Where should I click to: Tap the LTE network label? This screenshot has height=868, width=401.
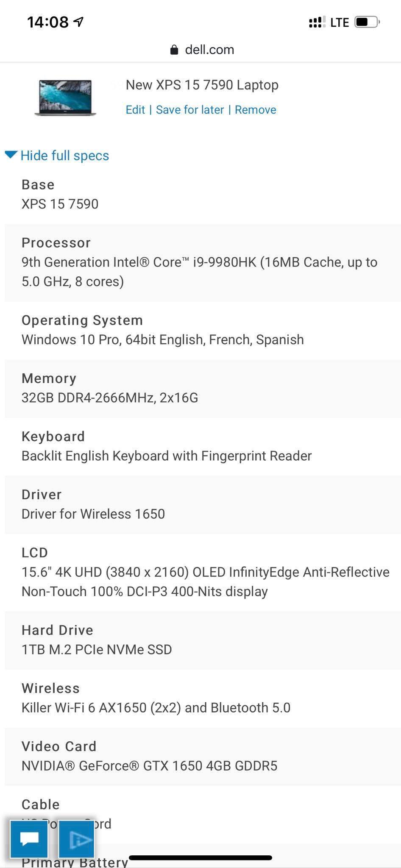(340, 22)
